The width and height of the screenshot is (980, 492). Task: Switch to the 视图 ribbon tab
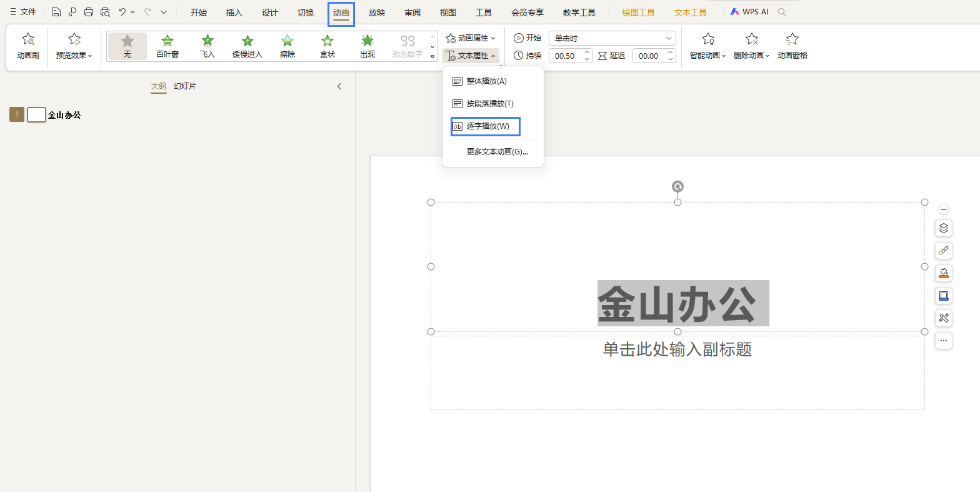tap(448, 13)
